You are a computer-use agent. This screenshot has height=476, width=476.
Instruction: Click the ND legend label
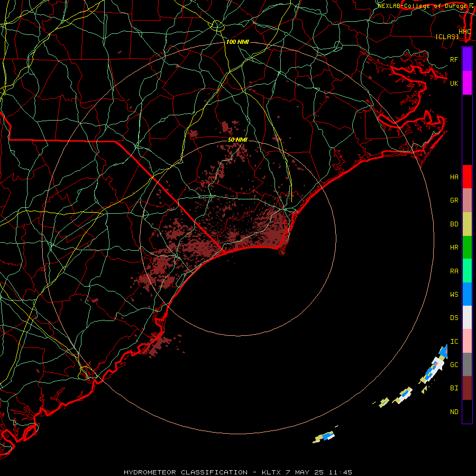click(454, 412)
